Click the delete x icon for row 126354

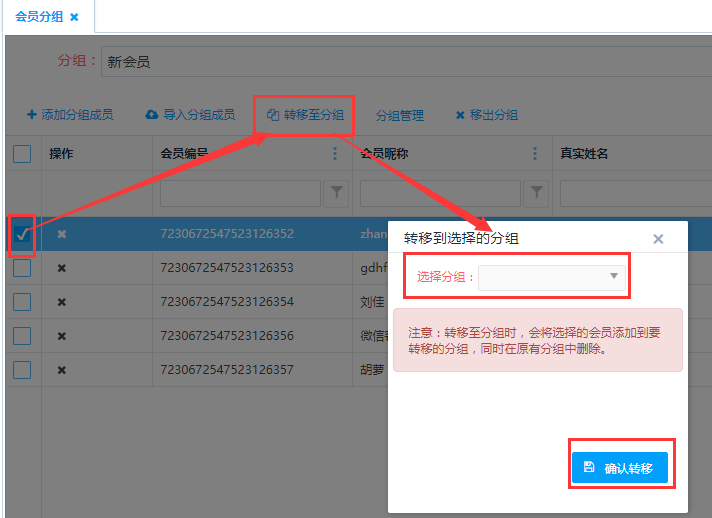tap(62, 302)
